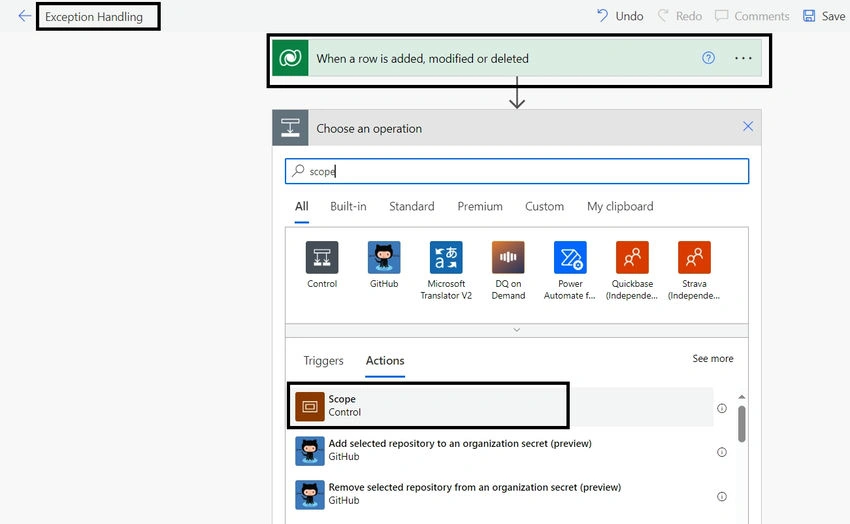
Task: Show info for the Scope action
Action: [x=722, y=408]
